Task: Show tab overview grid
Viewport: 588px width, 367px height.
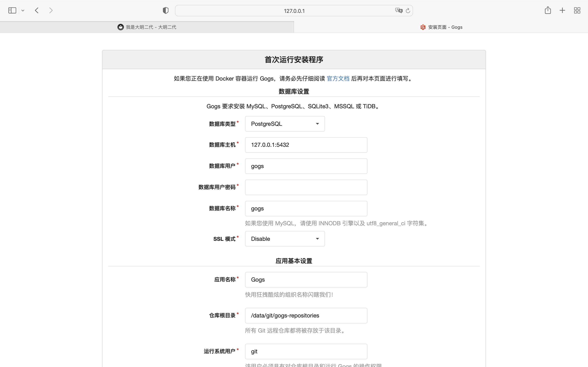Action: (577, 10)
